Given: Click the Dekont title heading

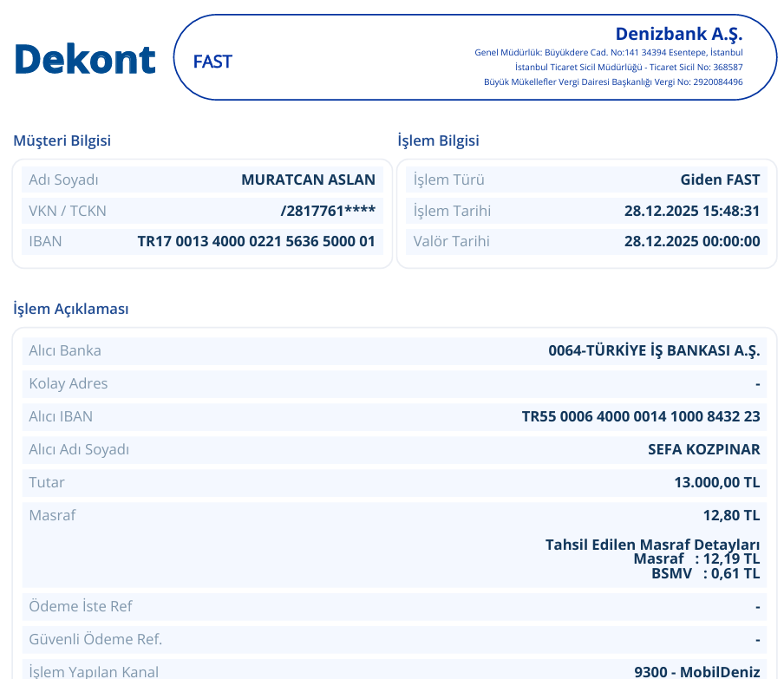Looking at the screenshot, I should point(85,60).
